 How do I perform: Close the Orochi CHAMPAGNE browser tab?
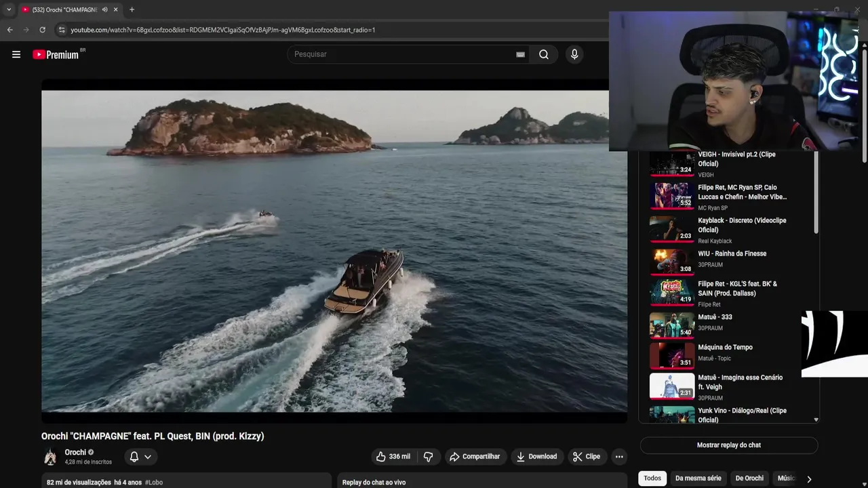point(115,9)
